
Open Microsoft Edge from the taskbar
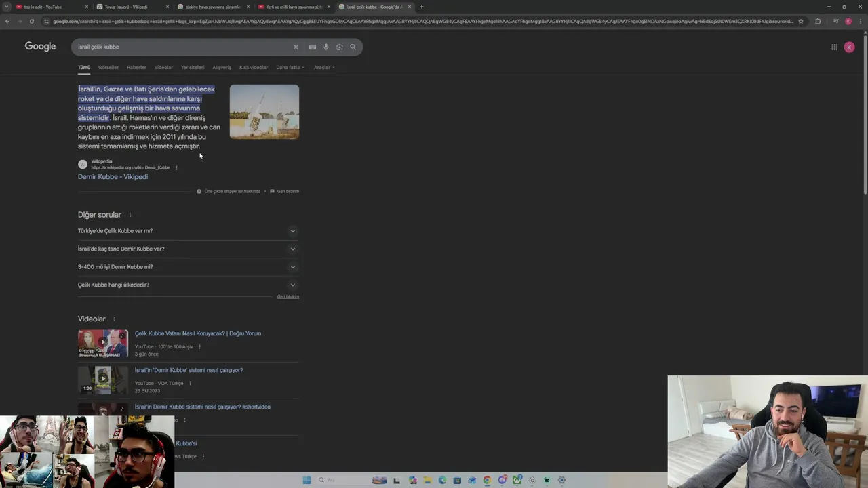tap(442, 480)
